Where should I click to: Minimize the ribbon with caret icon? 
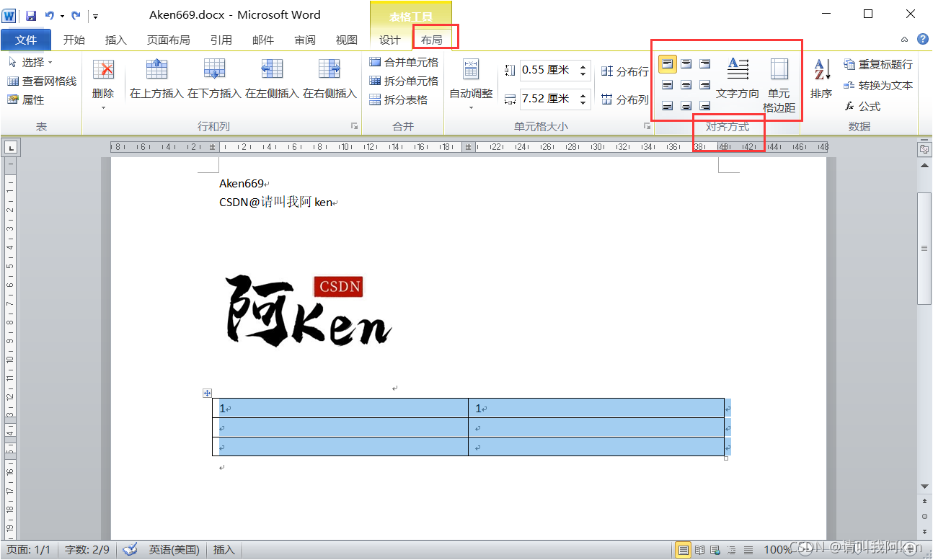pyautogui.click(x=904, y=40)
